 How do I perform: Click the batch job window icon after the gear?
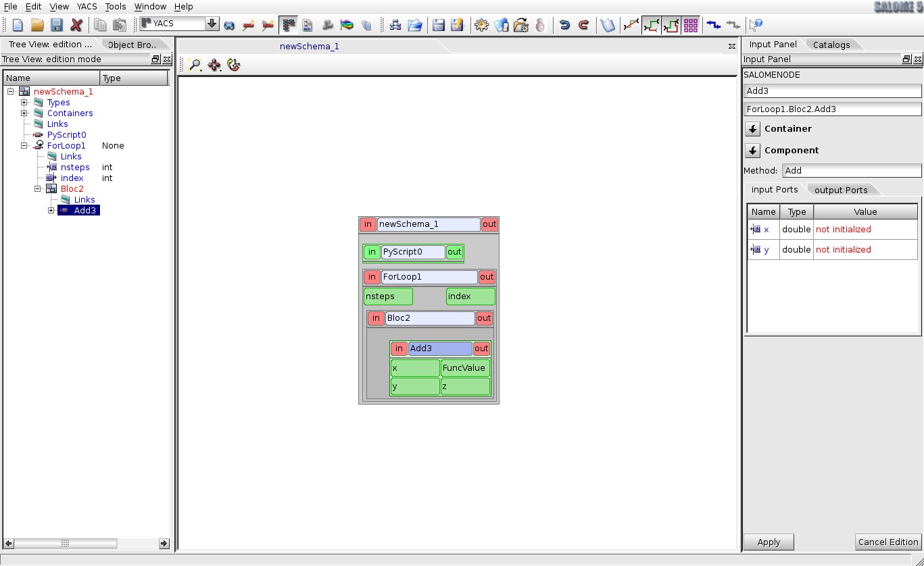point(501,25)
